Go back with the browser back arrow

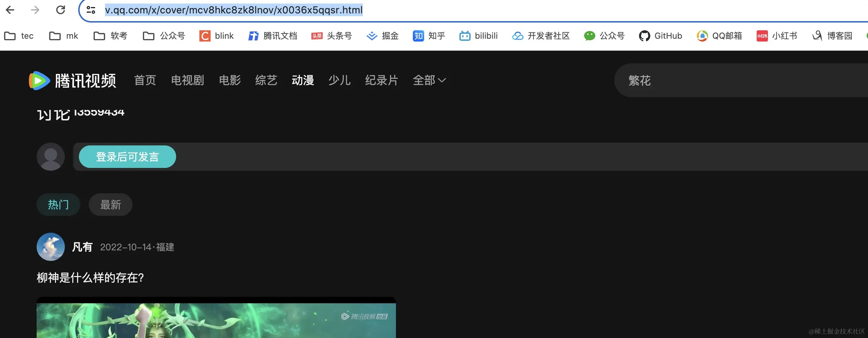pyautogui.click(x=10, y=10)
